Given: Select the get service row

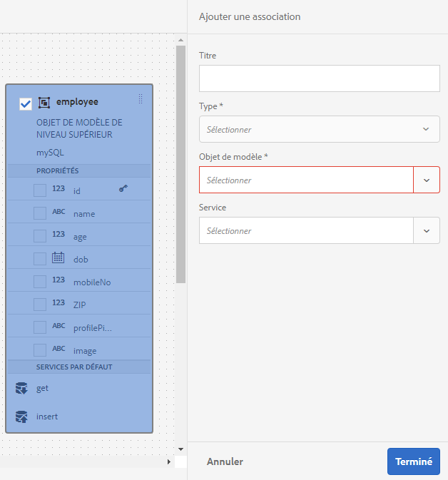Looking at the screenshot, I should 79,388.
